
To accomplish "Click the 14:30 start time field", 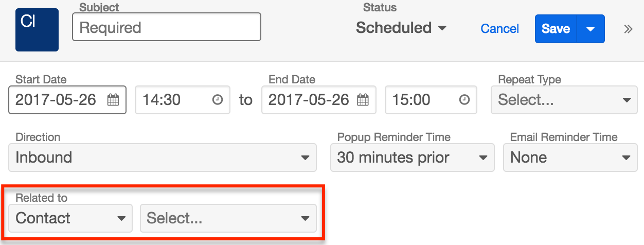I will [170, 100].
